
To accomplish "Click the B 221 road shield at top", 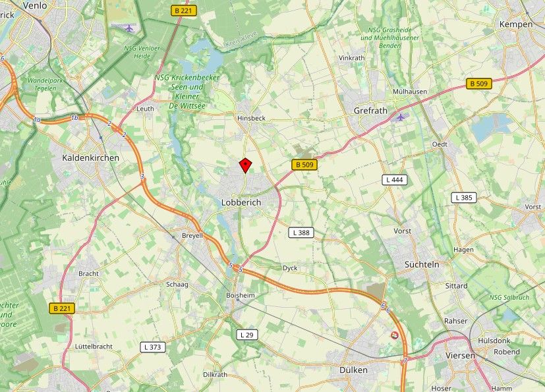I will [183, 11].
